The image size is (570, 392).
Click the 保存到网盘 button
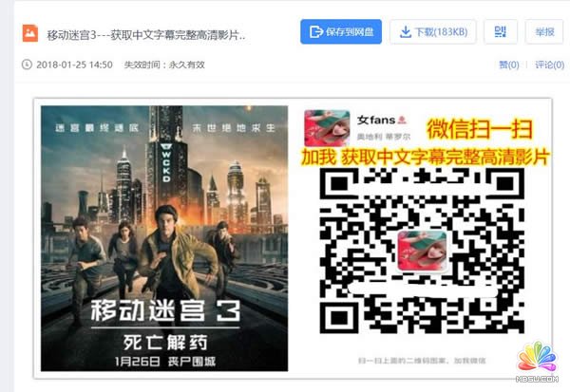tap(341, 32)
